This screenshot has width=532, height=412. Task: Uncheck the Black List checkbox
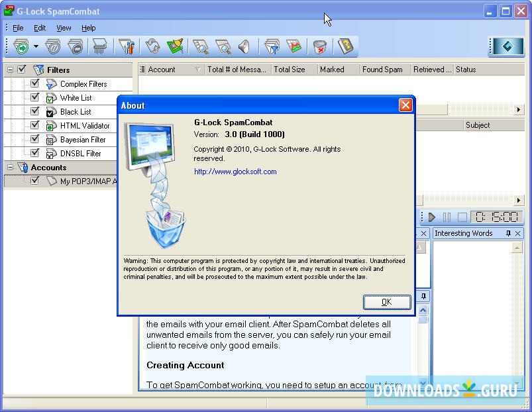pos(34,111)
